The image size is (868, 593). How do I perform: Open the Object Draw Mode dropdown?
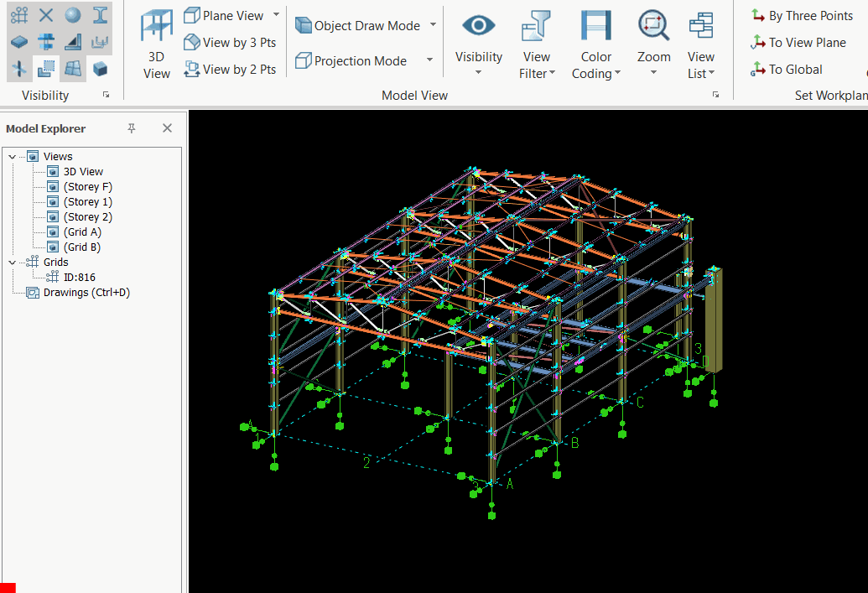(x=433, y=25)
